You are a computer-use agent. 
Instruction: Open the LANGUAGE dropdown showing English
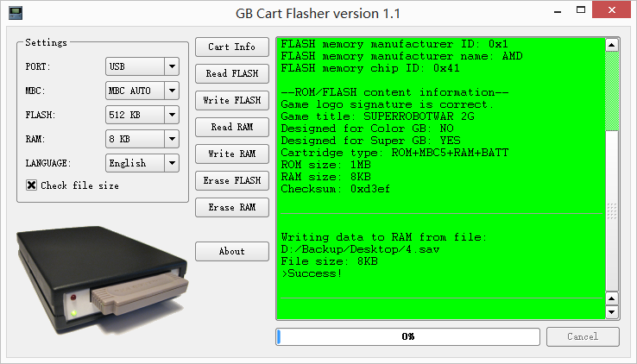[142, 163]
